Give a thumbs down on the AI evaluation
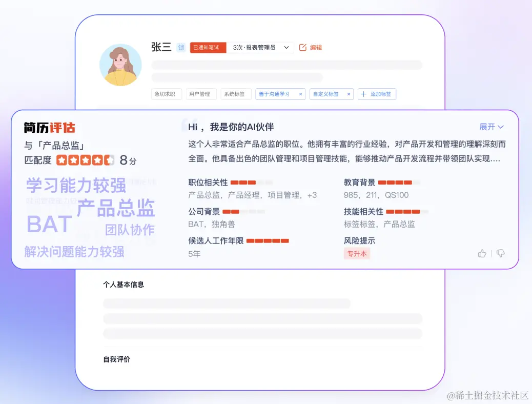The width and height of the screenshot is (532, 404). pyautogui.click(x=500, y=253)
